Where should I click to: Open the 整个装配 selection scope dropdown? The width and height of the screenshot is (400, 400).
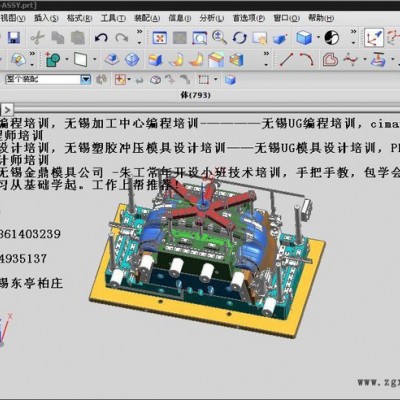86,80
